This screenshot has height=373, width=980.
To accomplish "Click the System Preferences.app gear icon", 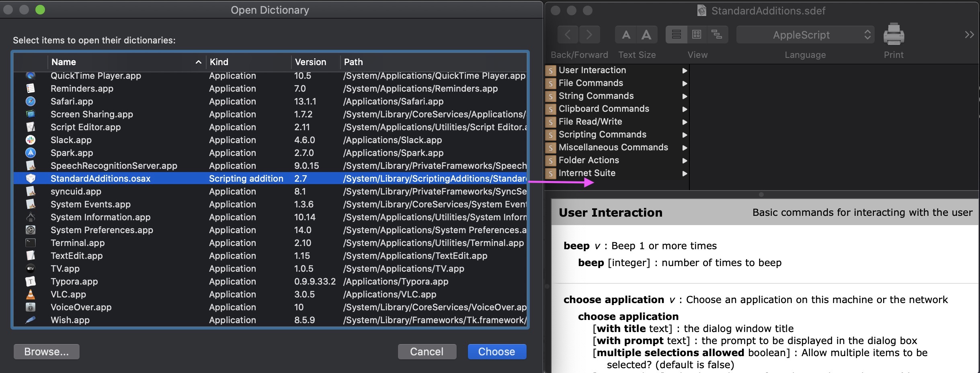I will (x=31, y=230).
